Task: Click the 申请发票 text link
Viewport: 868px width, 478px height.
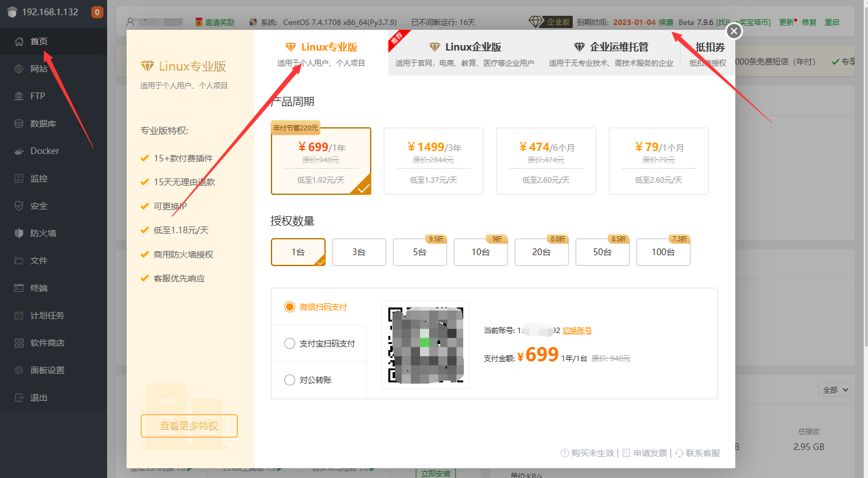Action: click(650, 453)
